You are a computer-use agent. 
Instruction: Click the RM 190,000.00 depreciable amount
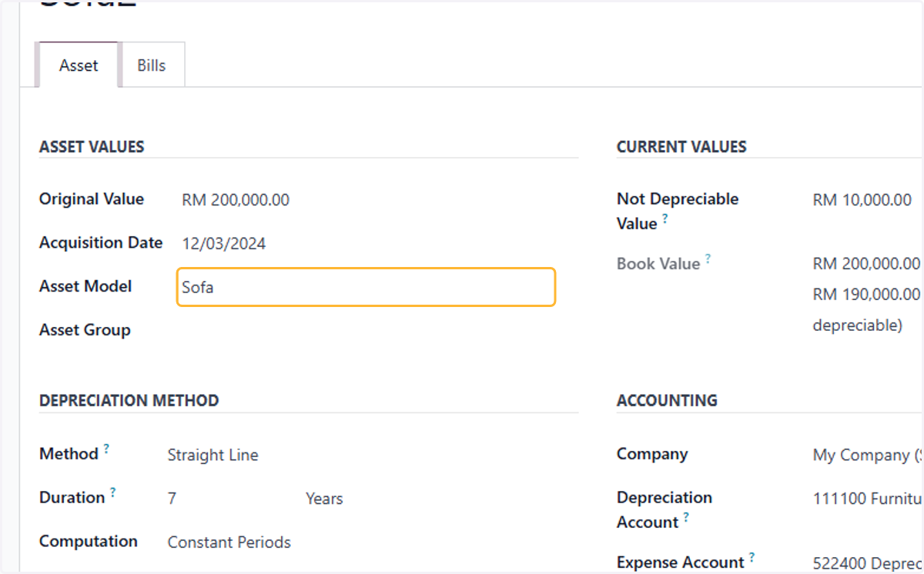click(x=867, y=295)
